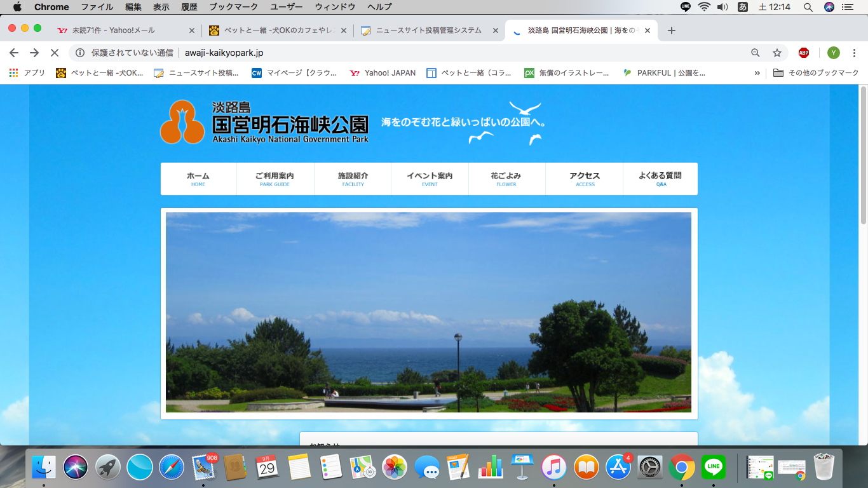The height and width of the screenshot is (488, 868).
Task: Open iBooks in the Dock
Action: 587,468
